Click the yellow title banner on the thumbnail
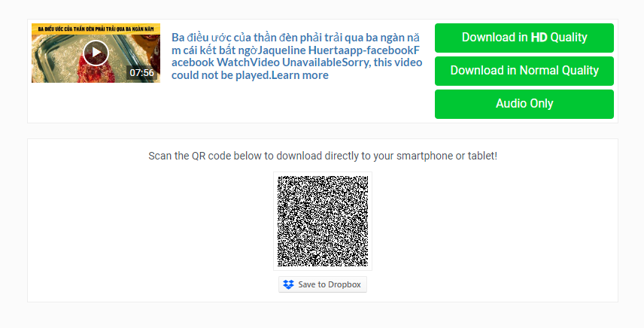Image resolution: width=644 pixels, height=328 pixels. [96, 29]
